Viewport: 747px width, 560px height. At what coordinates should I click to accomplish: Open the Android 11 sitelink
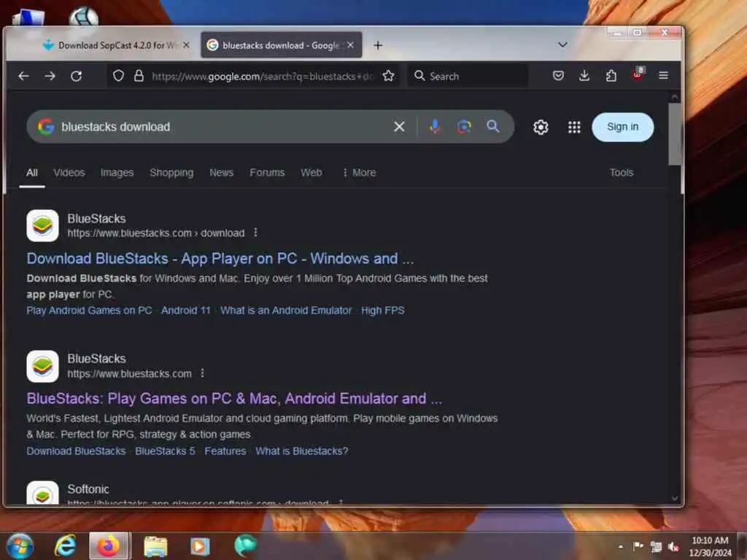pos(186,311)
